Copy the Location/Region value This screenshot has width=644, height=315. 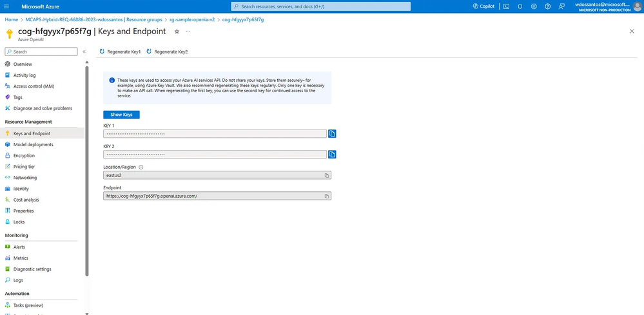coord(327,175)
